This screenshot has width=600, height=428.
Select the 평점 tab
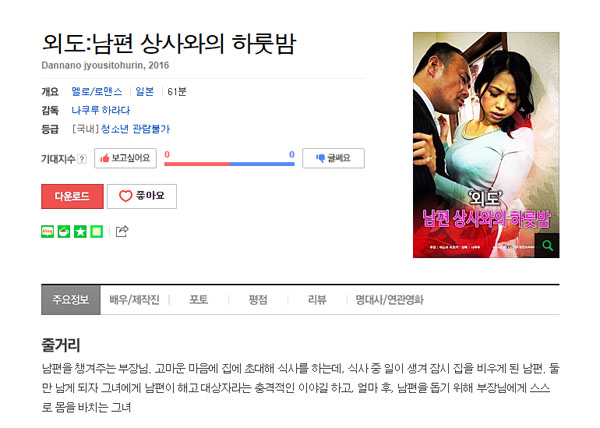pyautogui.click(x=258, y=299)
